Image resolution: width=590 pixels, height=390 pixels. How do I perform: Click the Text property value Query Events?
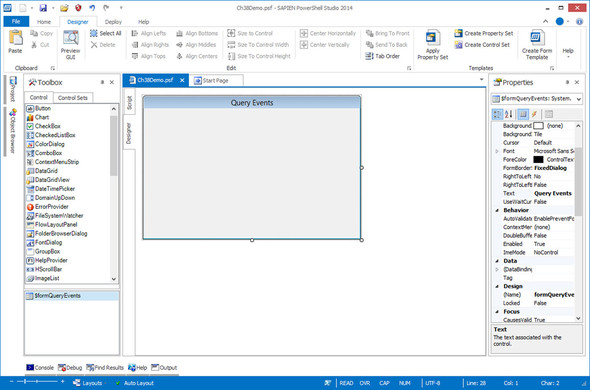553,193
